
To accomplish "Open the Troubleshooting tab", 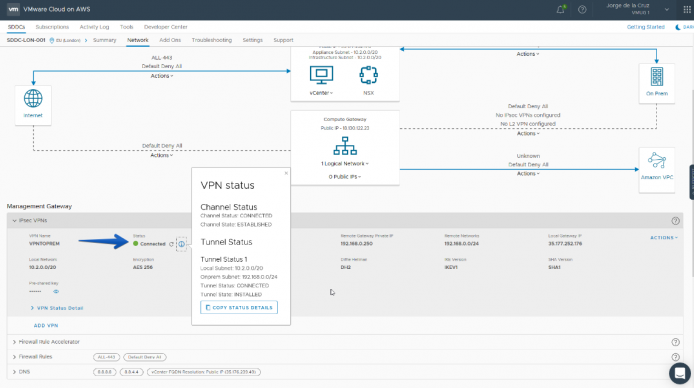I will pos(212,40).
